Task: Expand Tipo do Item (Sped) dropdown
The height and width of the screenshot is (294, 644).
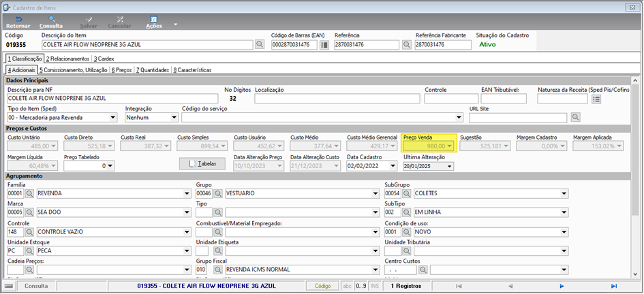Action: [113, 118]
